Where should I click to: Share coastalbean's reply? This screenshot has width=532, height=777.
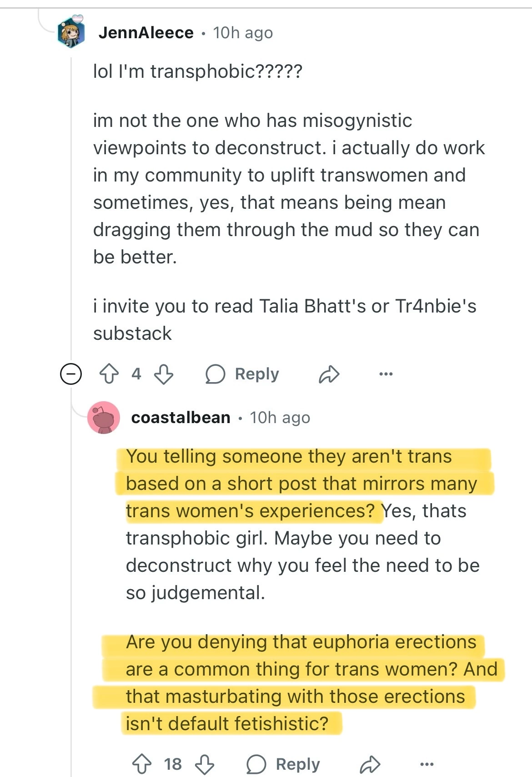tap(370, 764)
